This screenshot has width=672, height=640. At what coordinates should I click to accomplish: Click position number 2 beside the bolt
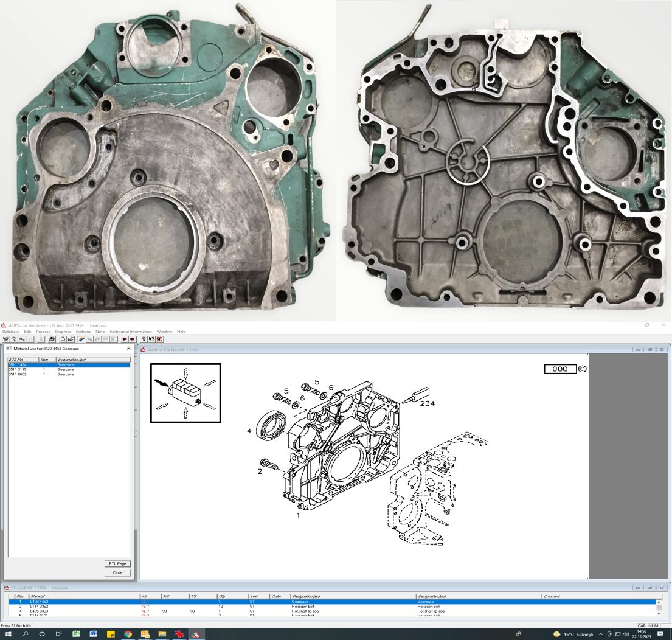tap(260, 471)
